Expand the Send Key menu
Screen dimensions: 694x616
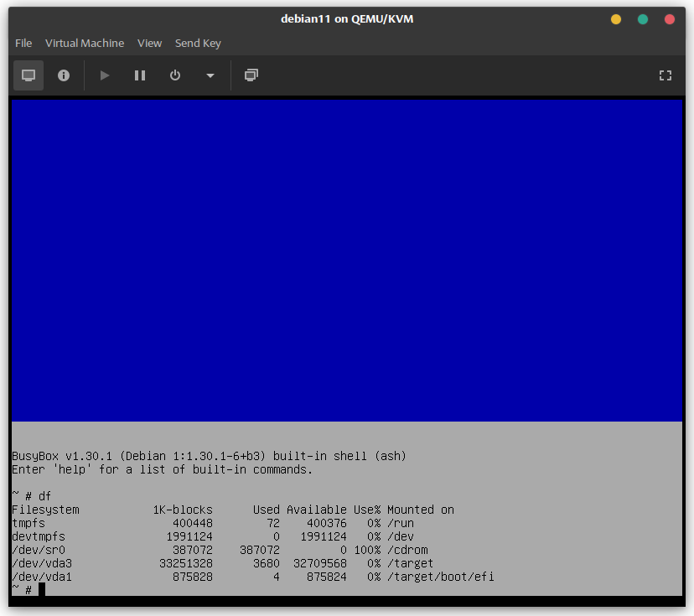pyautogui.click(x=198, y=43)
